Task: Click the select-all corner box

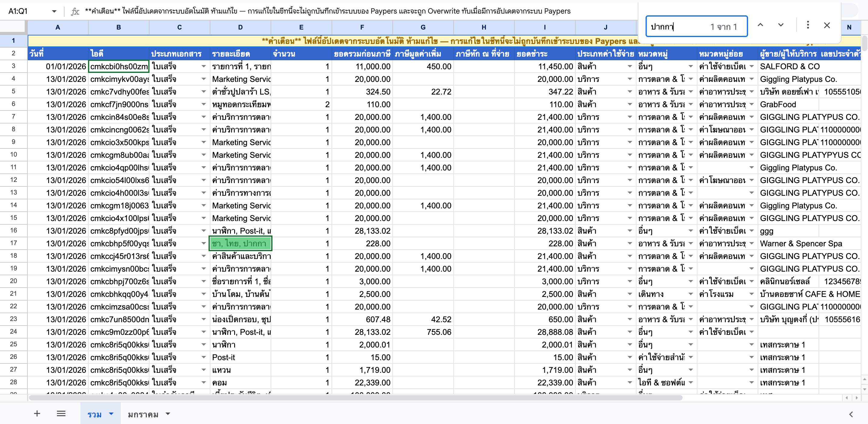Action: point(14,27)
